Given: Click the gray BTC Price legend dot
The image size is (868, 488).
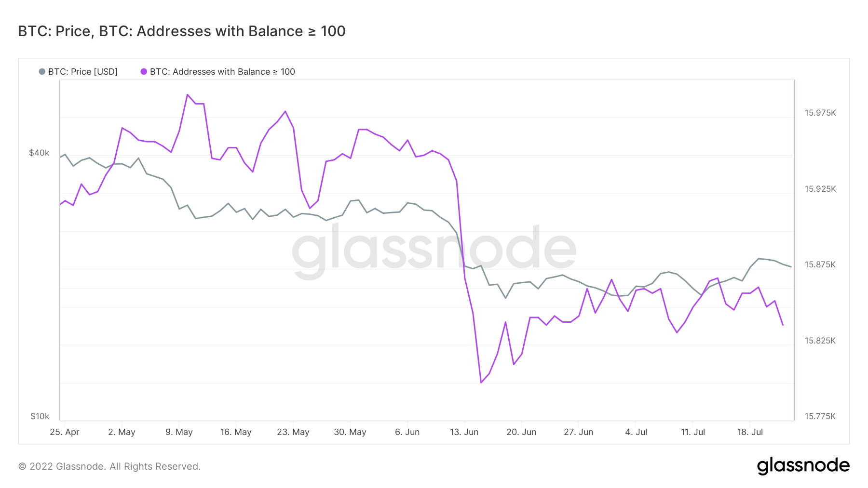Looking at the screenshot, I should 42,72.
